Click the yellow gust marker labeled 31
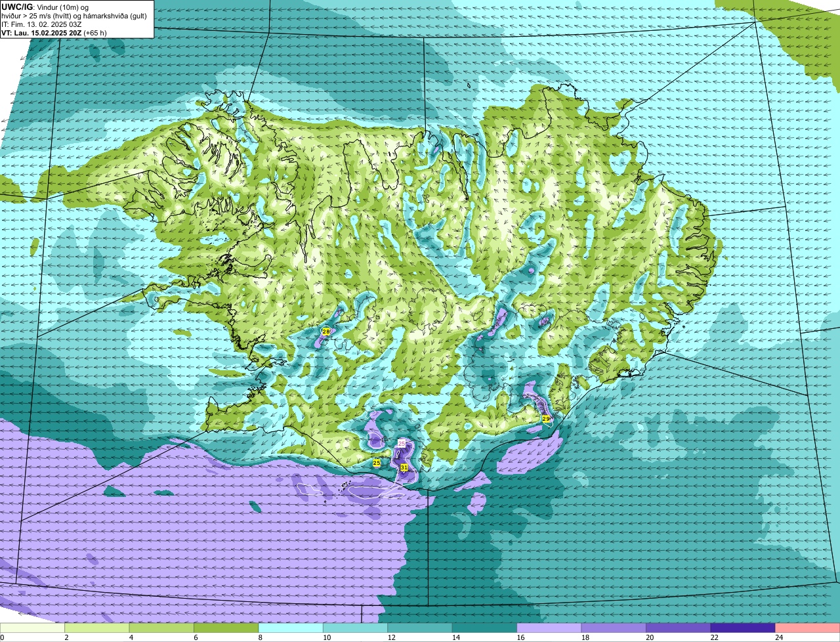 click(x=404, y=467)
